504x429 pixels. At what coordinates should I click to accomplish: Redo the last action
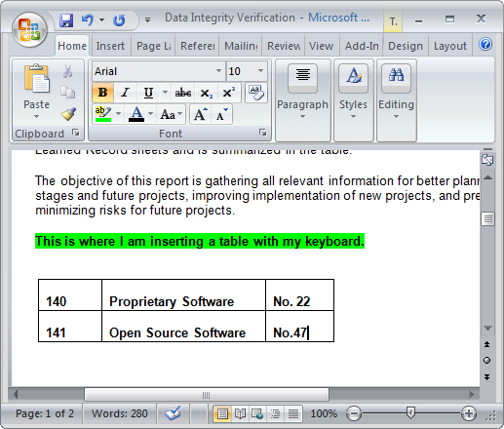tap(119, 20)
